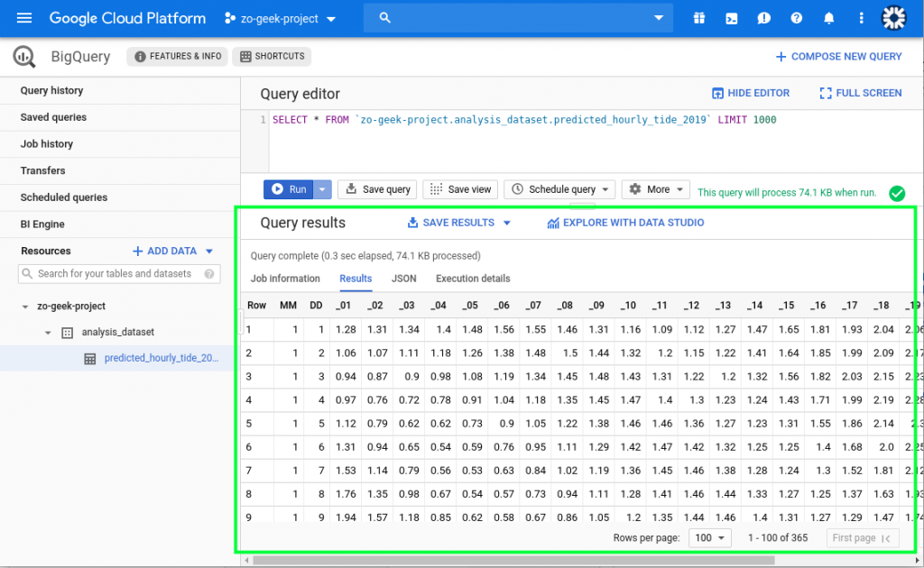Click into the query editor SQL text
Screen dimensions: 924x568
click(524, 120)
